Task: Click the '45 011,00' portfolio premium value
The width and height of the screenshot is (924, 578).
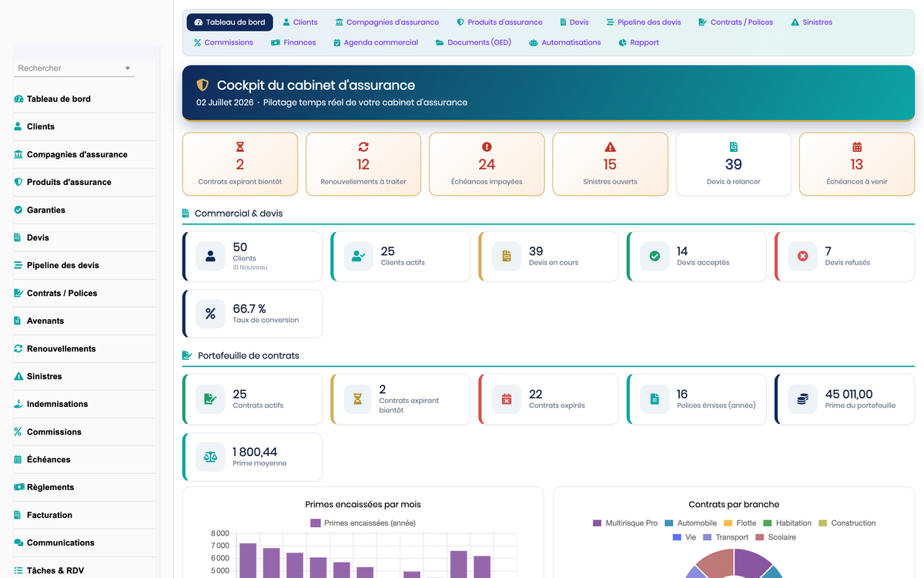Action: pyautogui.click(x=849, y=394)
